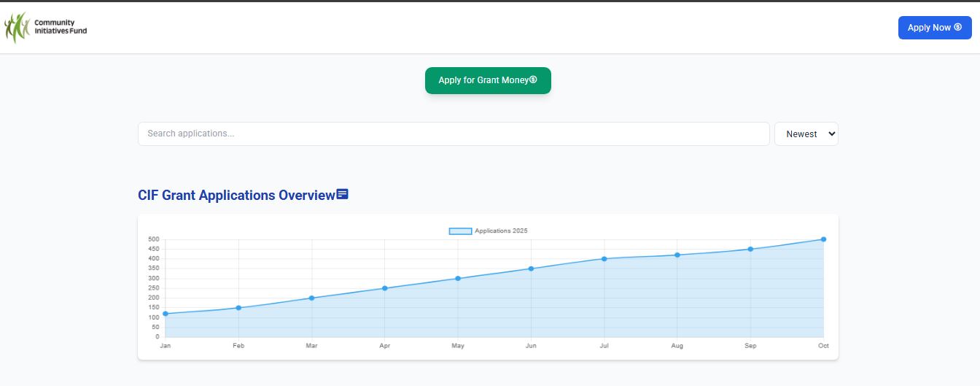
Task: Click the 500 y-axis label
Action: point(153,239)
